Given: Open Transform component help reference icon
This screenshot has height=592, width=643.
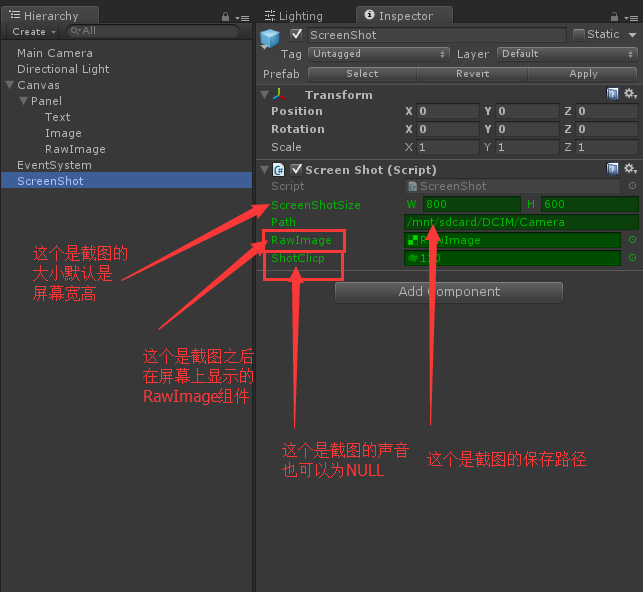Looking at the screenshot, I should point(612,94).
